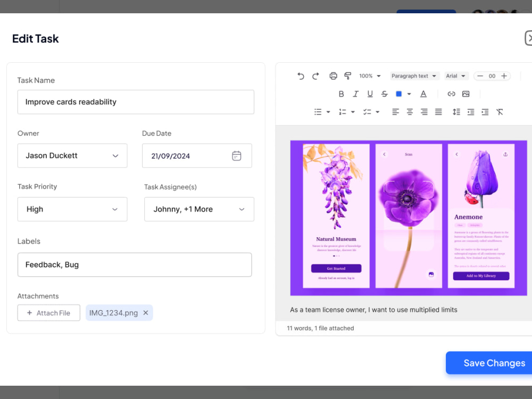Click the Labels field with Feedback, Bug
The image size is (532, 399).
[135, 264]
